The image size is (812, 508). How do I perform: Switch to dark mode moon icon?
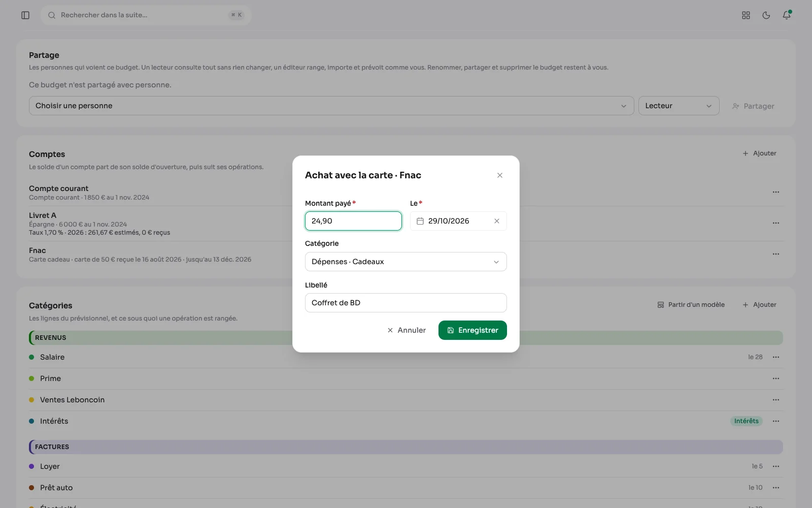pyautogui.click(x=766, y=15)
